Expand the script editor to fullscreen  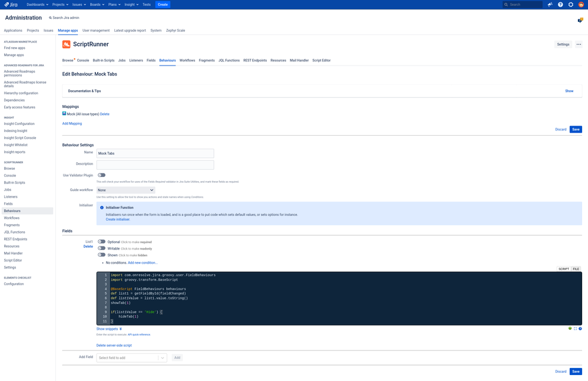575,329
